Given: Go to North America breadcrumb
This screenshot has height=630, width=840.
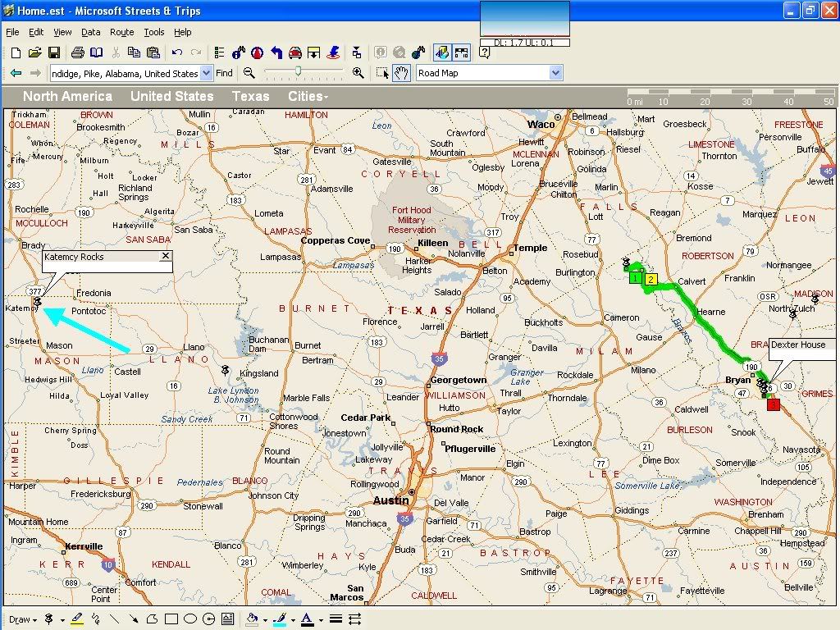Looking at the screenshot, I should tap(67, 97).
